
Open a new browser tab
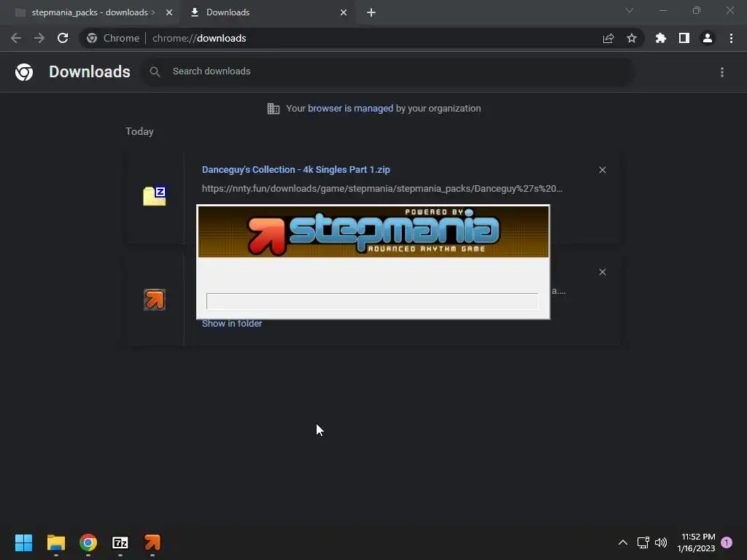(371, 12)
